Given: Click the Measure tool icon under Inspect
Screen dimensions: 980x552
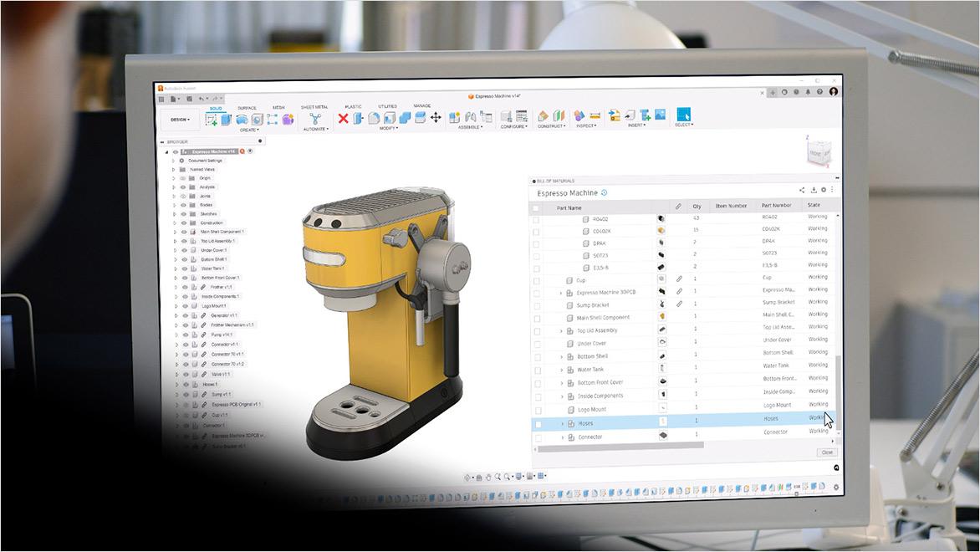Looking at the screenshot, I should pos(595,115).
